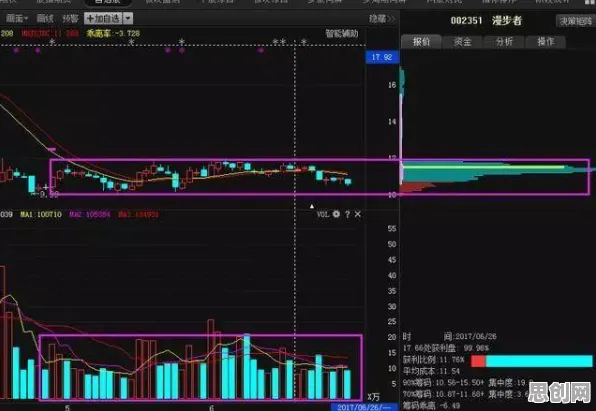The width and height of the screenshot is (596, 411).
Task: Switch to the 资金 tab
Action: (463, 41)
